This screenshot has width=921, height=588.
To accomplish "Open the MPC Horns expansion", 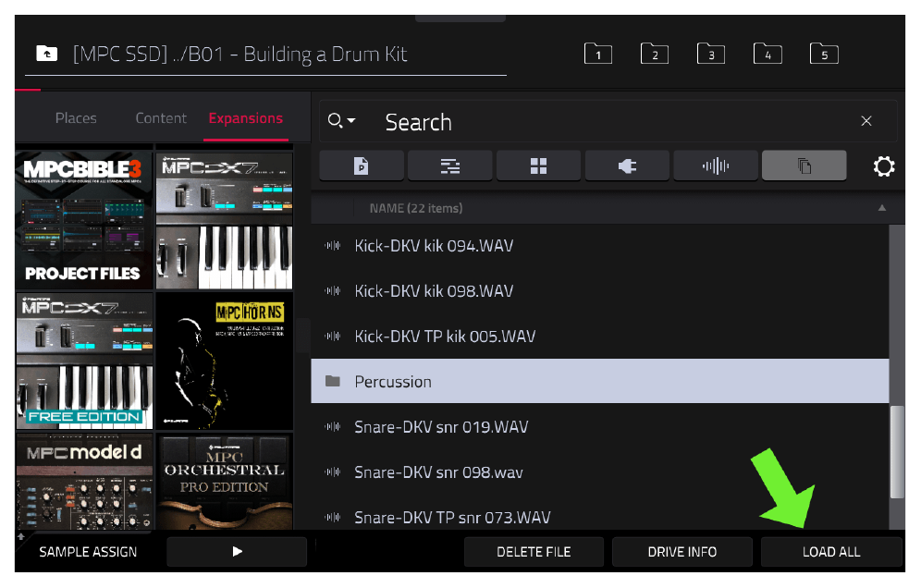I will coord(225,361).
